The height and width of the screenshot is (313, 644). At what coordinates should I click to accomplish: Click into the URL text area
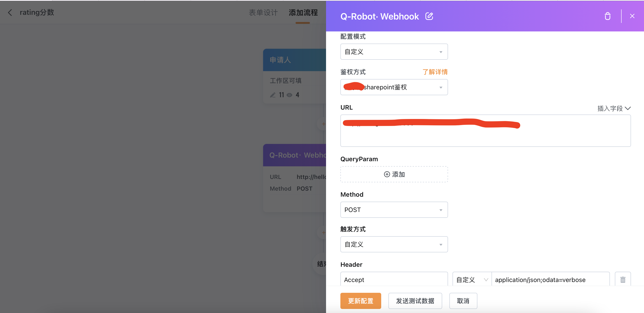click(485, 131)
